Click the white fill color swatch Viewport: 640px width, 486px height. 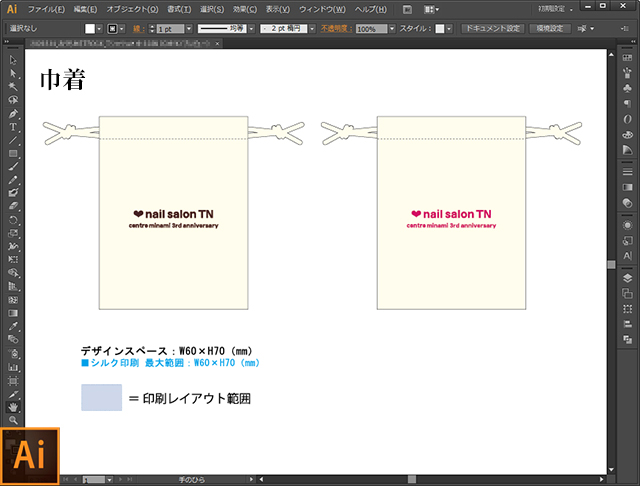click(x=90, y=29)
